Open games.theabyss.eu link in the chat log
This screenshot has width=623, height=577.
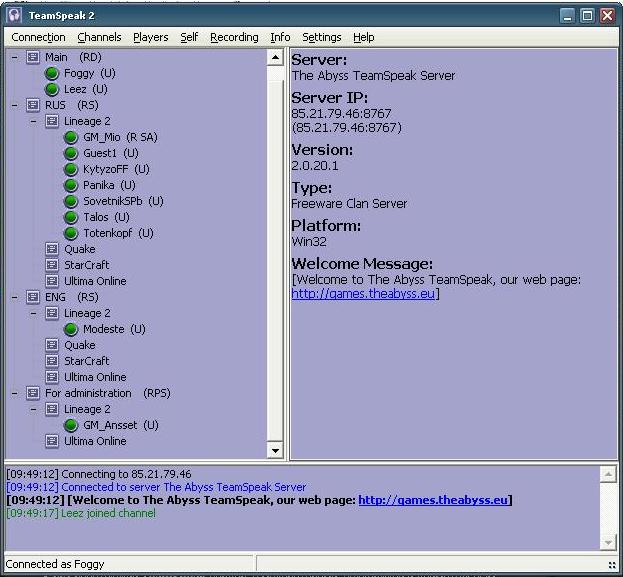(433, 500)
